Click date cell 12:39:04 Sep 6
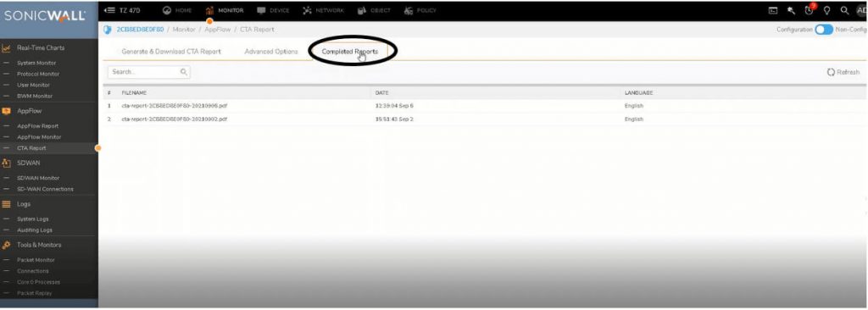 coord(394,105)
